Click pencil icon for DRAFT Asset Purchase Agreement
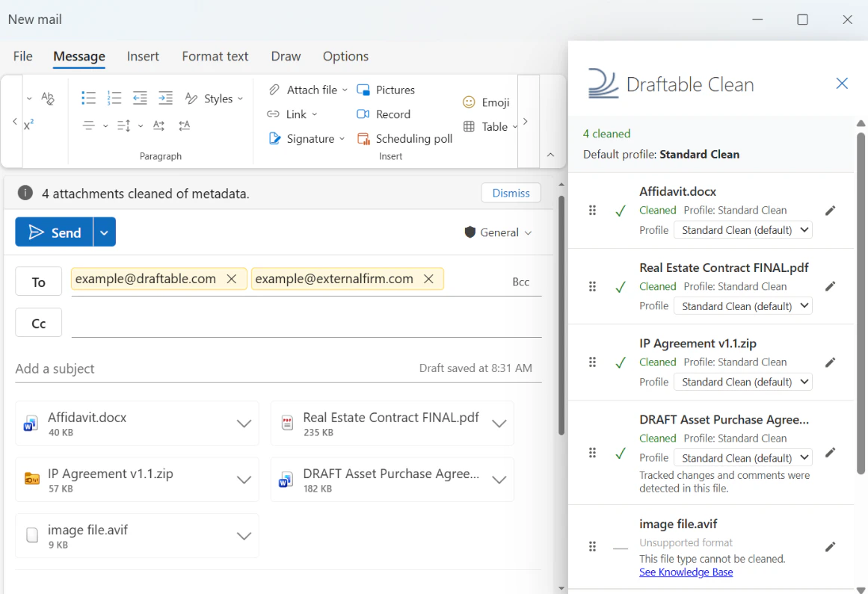 click(830, 453)
